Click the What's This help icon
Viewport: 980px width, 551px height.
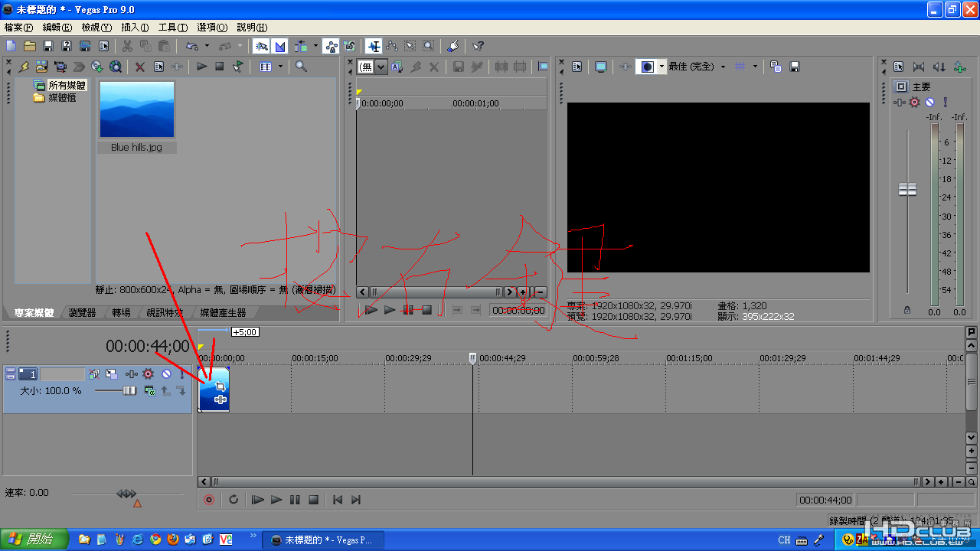pyautogui.click(x=478, y=46)
